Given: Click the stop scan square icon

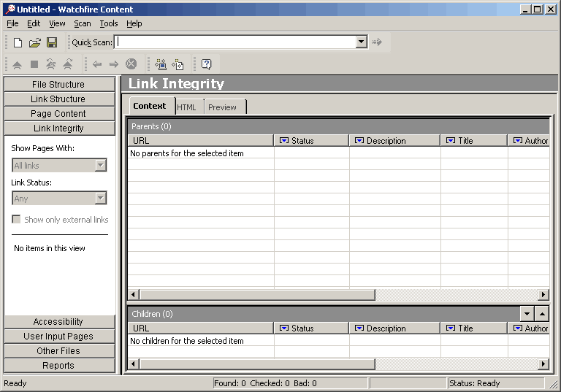Looking at the screenshot, I should coord(34,64).
